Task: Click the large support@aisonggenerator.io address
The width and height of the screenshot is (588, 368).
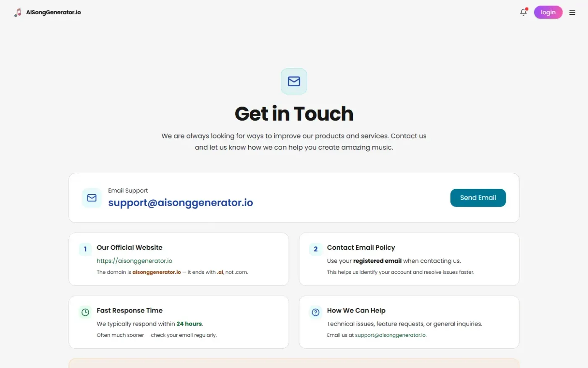Action: pos(181,203)
